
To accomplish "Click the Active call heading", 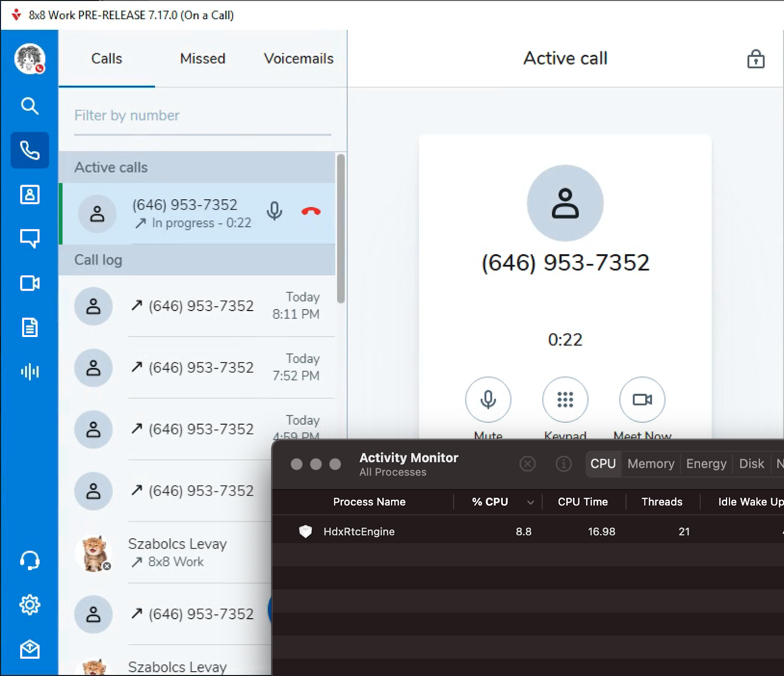I will tap(565, 58).
